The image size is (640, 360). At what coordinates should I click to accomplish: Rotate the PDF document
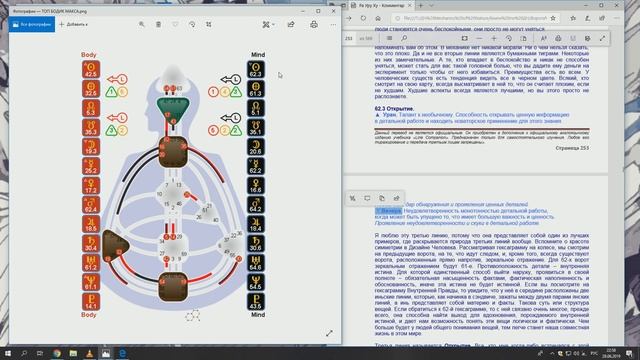509,38
